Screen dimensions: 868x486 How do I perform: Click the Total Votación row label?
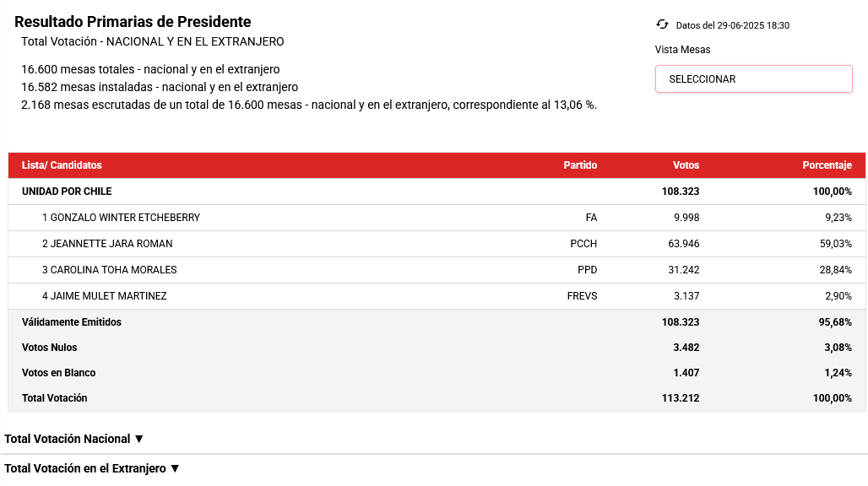[54, 398]
